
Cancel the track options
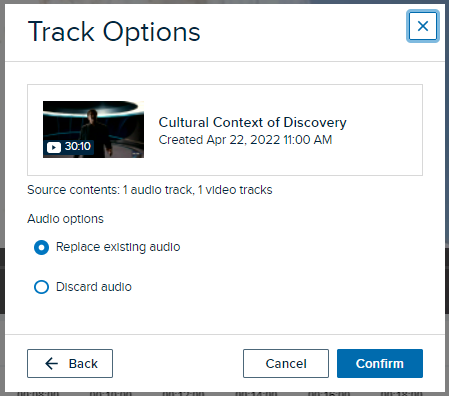click(286, 363)
